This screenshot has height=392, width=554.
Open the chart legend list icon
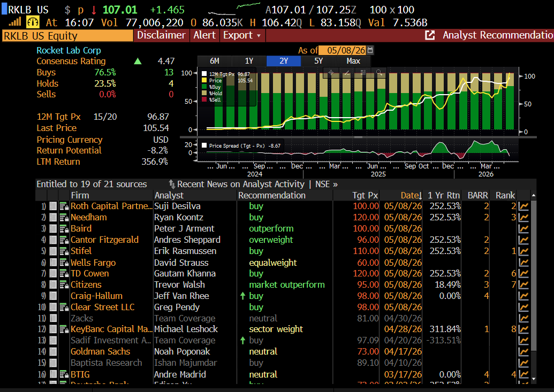(363, 73)
